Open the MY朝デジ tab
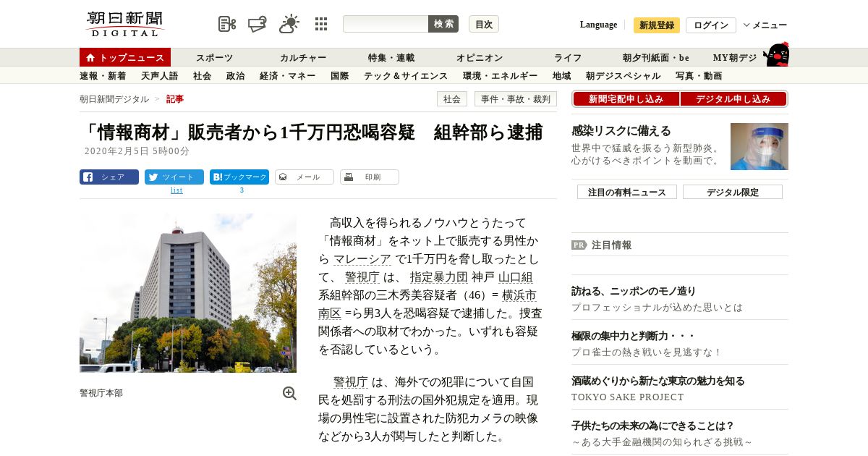Screen dimensions: 868x456 coord(734,57)
